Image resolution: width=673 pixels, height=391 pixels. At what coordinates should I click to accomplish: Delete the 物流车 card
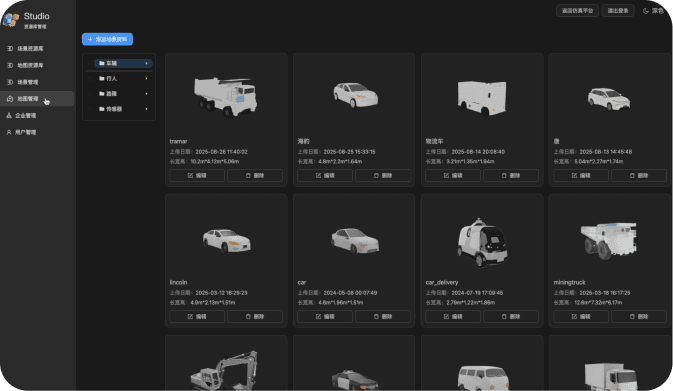(x=511, y=176)
